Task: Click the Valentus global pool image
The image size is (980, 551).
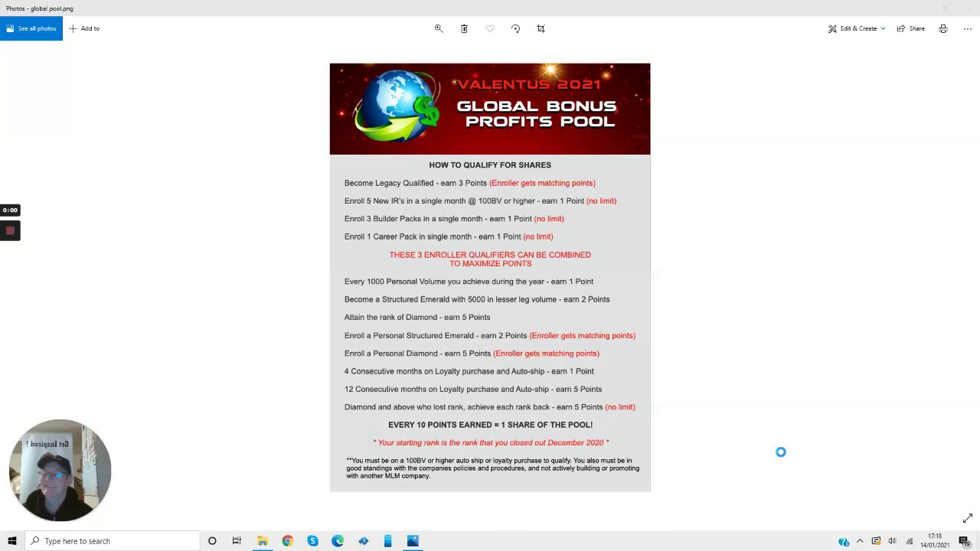Action: pyautogui.click(x=490, y=277)
